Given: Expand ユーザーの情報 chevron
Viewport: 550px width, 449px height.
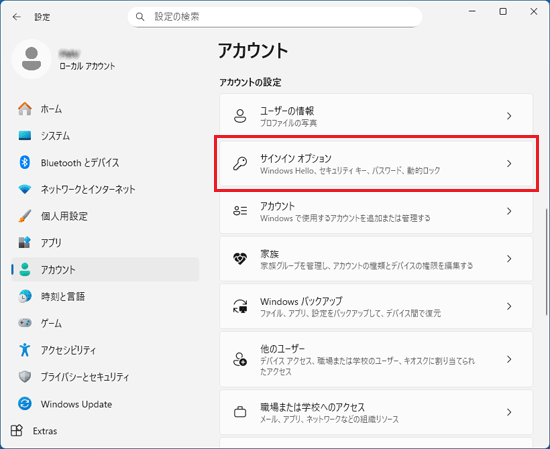Looking at the screenshot, I should (509, 116).
